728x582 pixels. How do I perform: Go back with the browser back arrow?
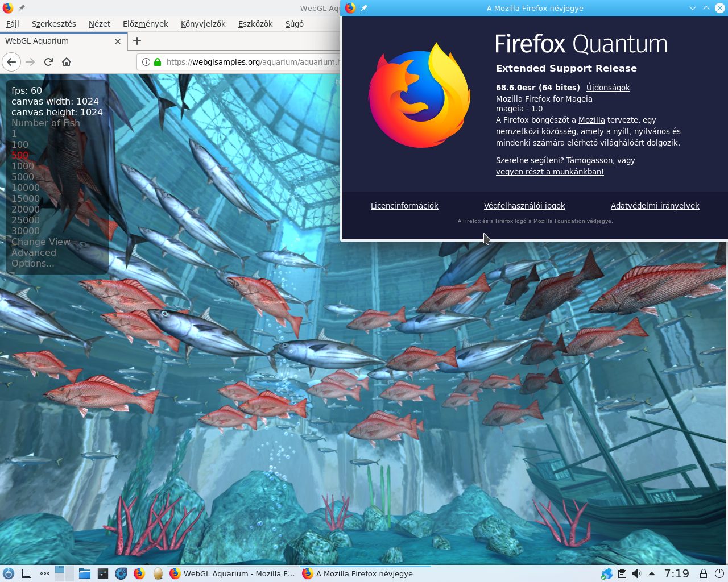(x=11, y=62)
